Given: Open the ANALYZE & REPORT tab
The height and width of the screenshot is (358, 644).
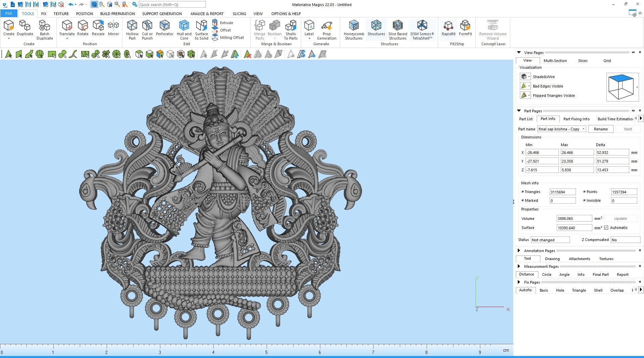Looking at the screenshot, I should pyautogui.click(x=207, y=14).
